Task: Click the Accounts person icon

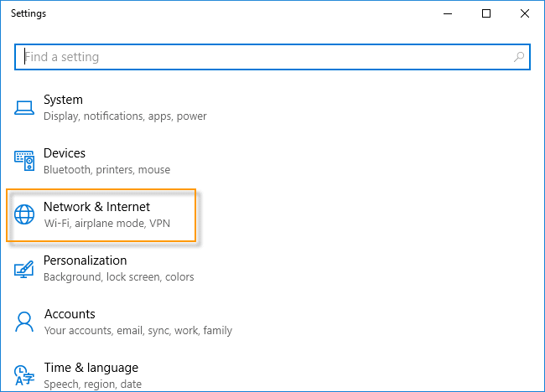Action: pos(24,322)
